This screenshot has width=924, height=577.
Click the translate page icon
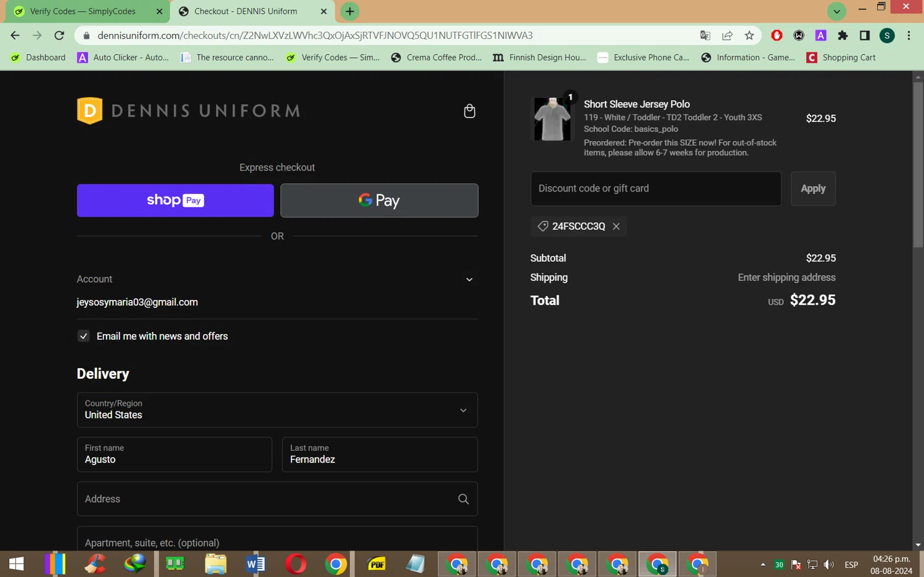pos(705,36)
